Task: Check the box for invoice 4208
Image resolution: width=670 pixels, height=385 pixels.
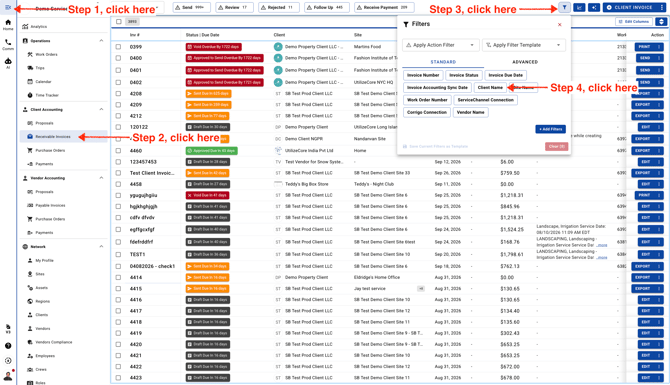Action: (x=118, y=94)
